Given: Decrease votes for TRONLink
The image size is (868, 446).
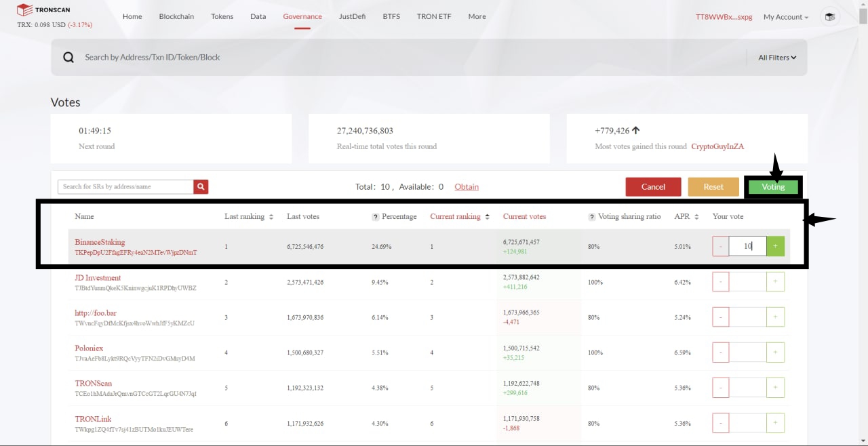Looking at the screenshot, I should 721,423.
